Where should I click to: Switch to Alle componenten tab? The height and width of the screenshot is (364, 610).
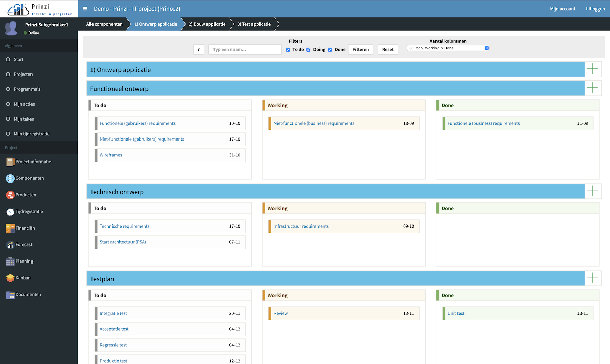[x=104, y=24]
